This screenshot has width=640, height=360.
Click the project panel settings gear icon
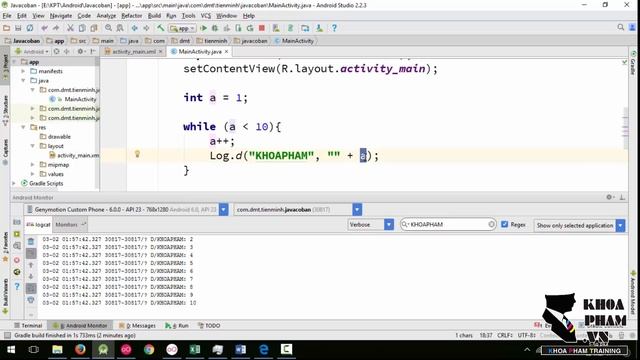(81, 51)
